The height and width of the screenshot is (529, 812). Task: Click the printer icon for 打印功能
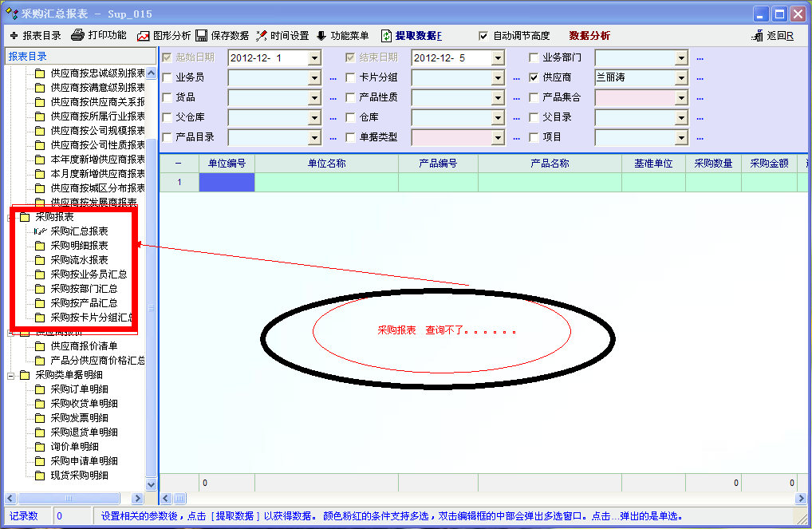[77, 36]
